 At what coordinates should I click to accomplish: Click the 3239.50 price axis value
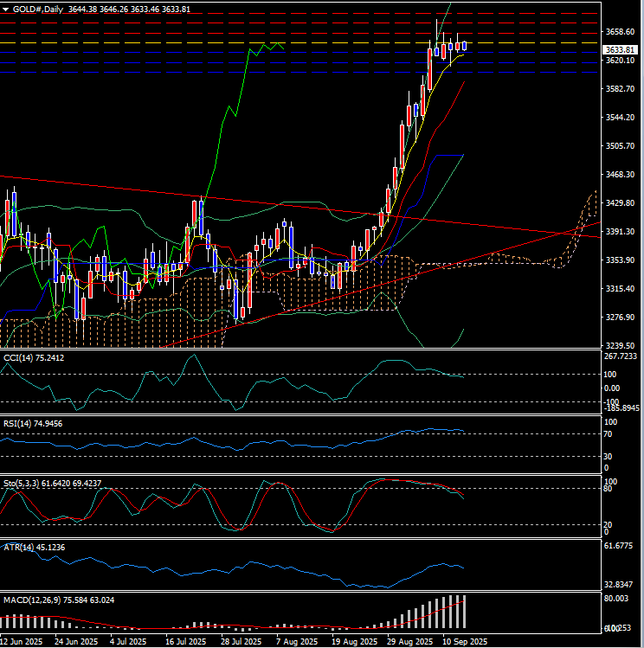[620, 345]
